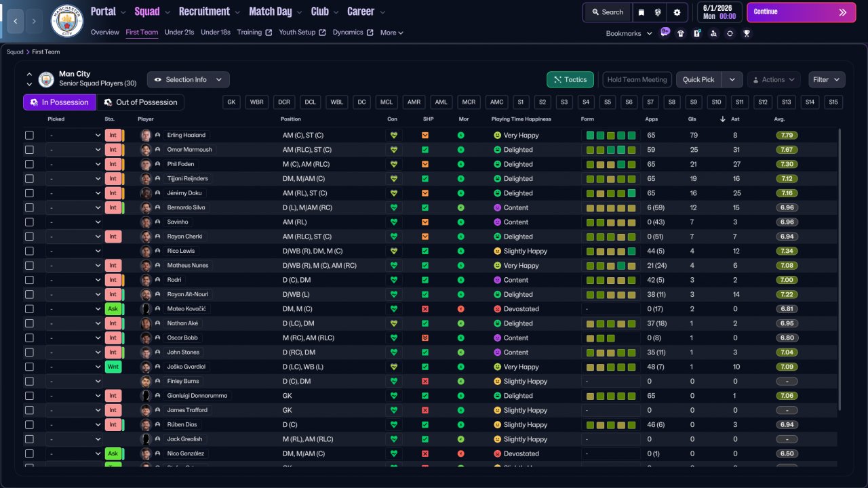Switch to the Under 21s tab

(179, 33)
